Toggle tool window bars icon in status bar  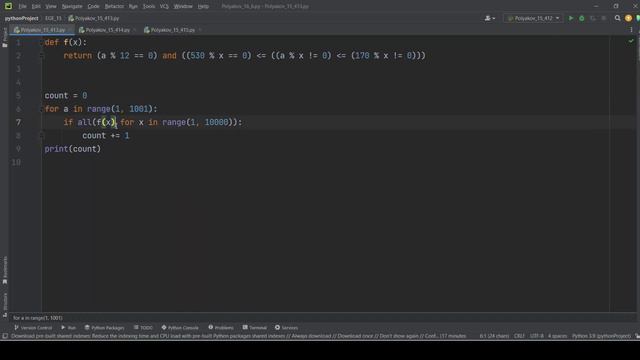[5, 336]
